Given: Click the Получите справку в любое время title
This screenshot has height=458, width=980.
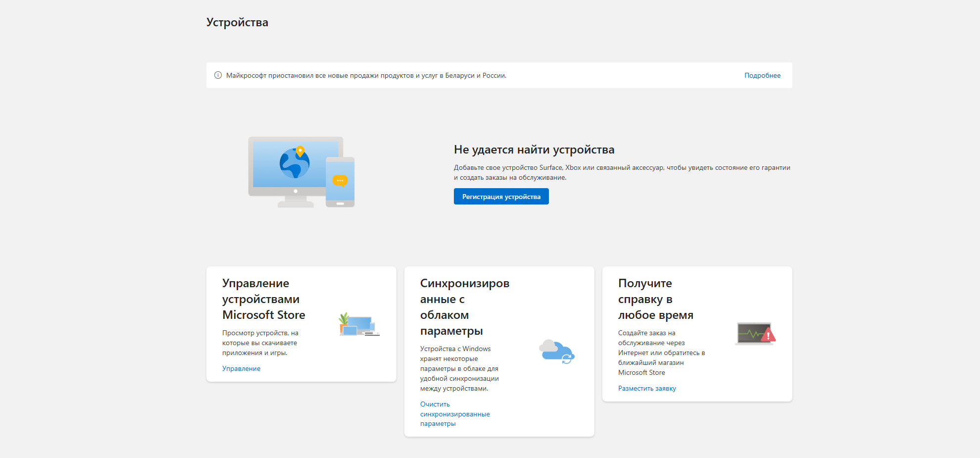Looking at the screenshot, I should 656,299.
